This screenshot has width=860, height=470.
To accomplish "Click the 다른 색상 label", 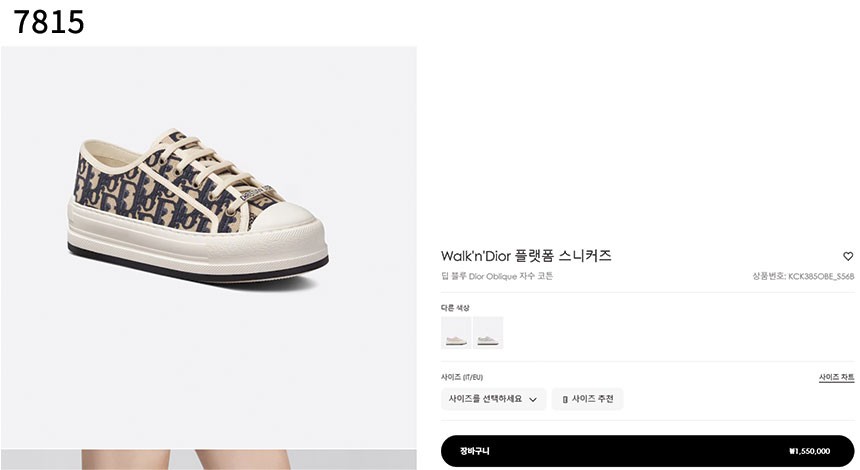I will [455, 308].
